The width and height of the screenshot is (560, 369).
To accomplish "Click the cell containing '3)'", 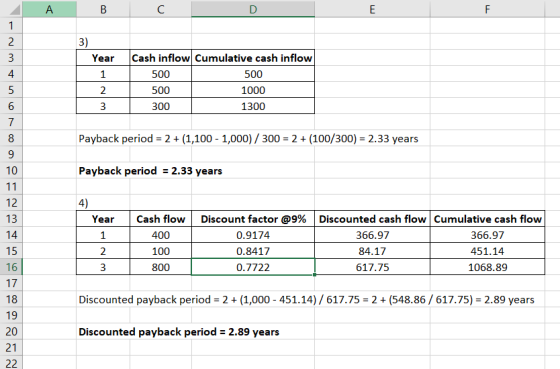I will coord(103,42).
